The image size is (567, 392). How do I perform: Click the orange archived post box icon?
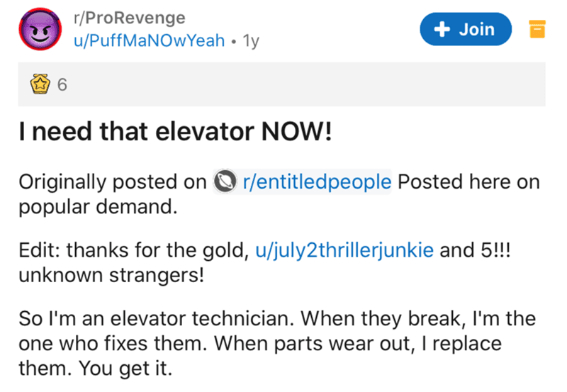(537, 29)
